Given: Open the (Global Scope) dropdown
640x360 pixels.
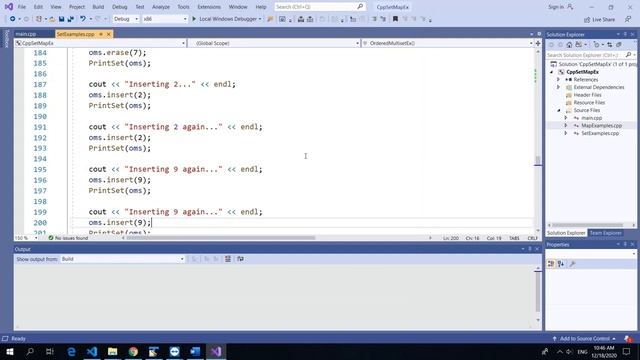Looking at the screenshot, I should pos(274,43).
